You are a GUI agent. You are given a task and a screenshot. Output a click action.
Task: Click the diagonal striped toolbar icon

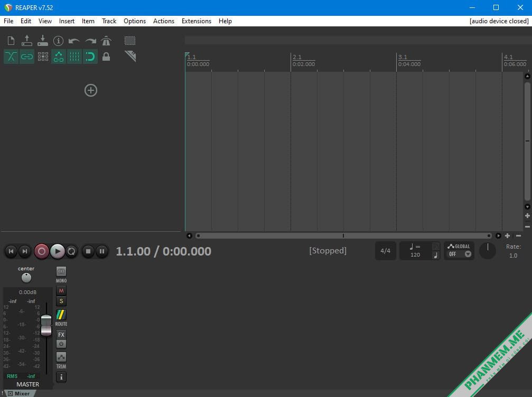coord(130,56)
